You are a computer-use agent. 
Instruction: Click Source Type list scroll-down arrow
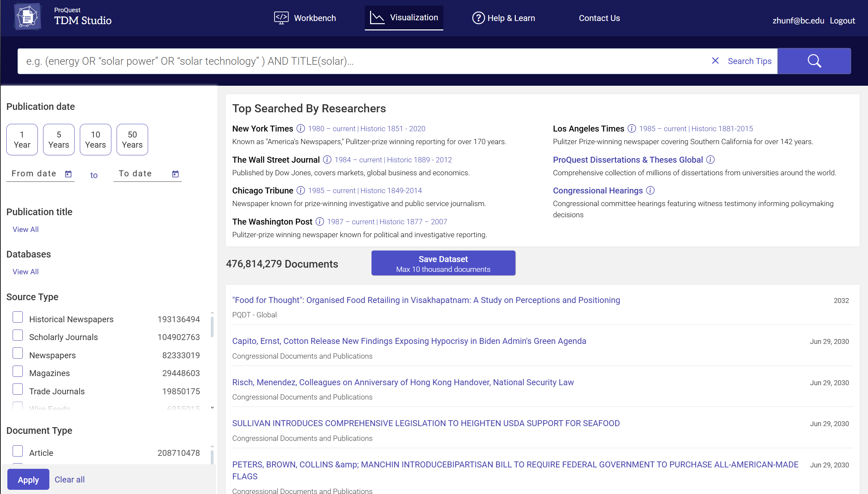click(x=212, y=408)
